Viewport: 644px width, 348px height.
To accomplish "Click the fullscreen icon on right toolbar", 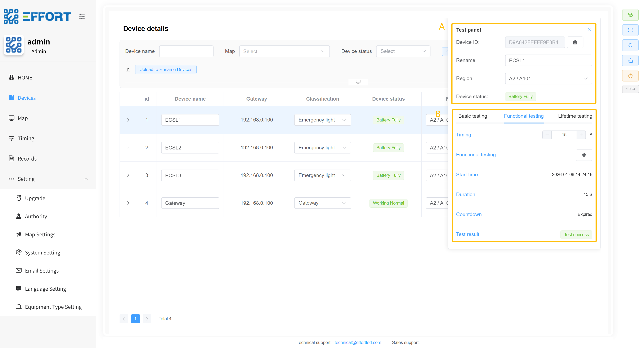I will click(630, 30).
